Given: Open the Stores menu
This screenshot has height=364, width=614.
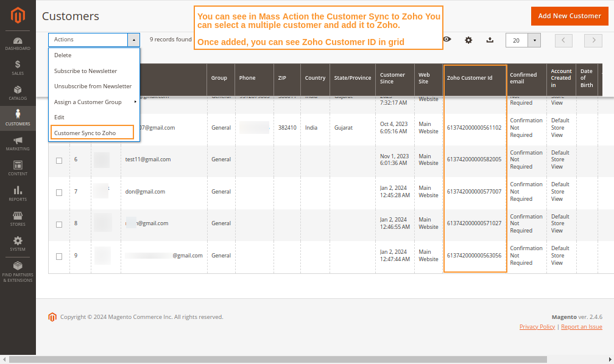Looking at the screenshot, I should [x=18, y=219].
